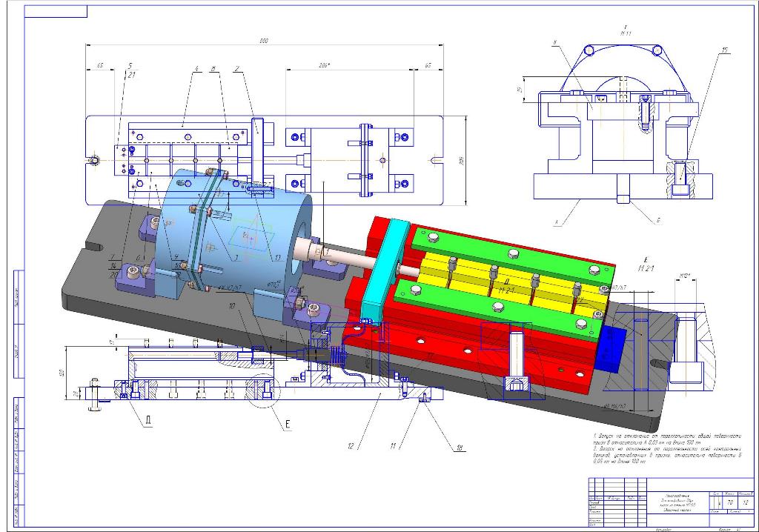Select the callout number 12

[351, 446]
